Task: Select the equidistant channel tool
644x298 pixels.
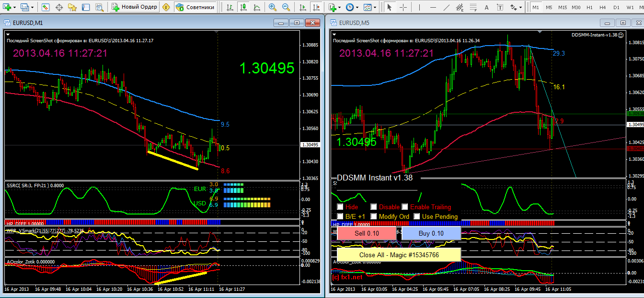Action: pos(460,7)
